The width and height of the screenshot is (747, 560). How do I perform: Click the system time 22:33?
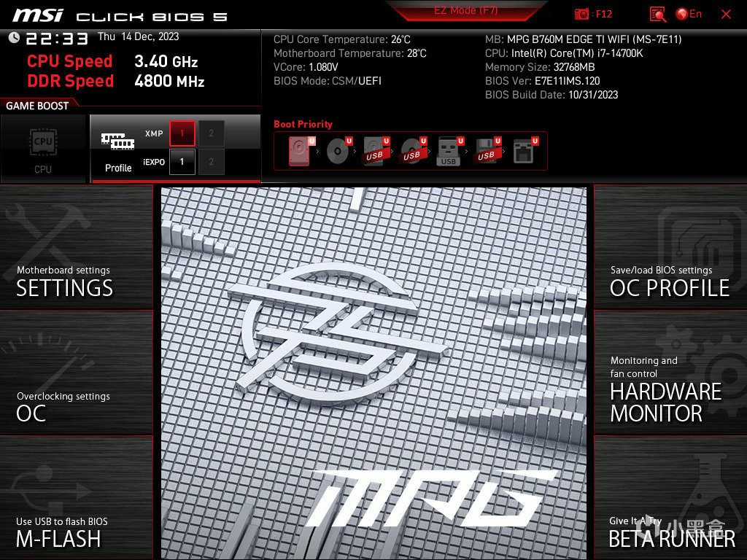[x=57, y=39]
